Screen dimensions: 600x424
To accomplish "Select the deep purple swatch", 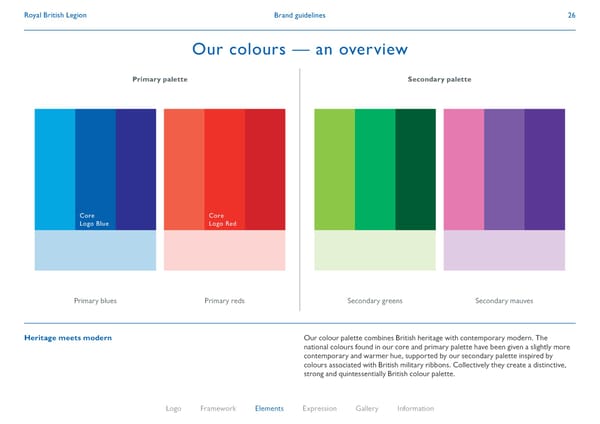I will [x=545, y=170].
